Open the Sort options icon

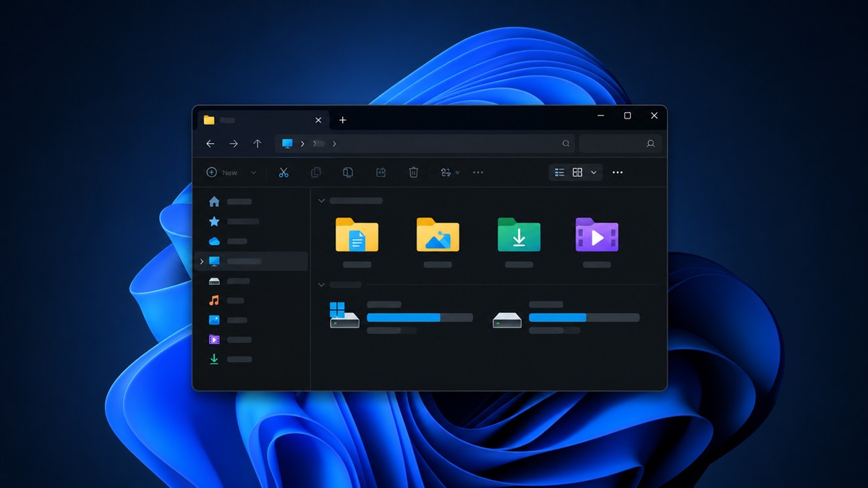(446, 172)
